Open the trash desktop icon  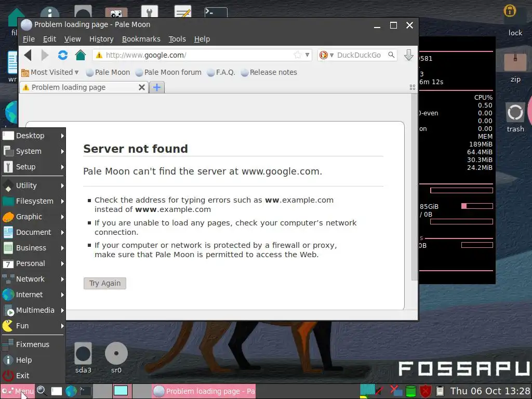point(515,117)
